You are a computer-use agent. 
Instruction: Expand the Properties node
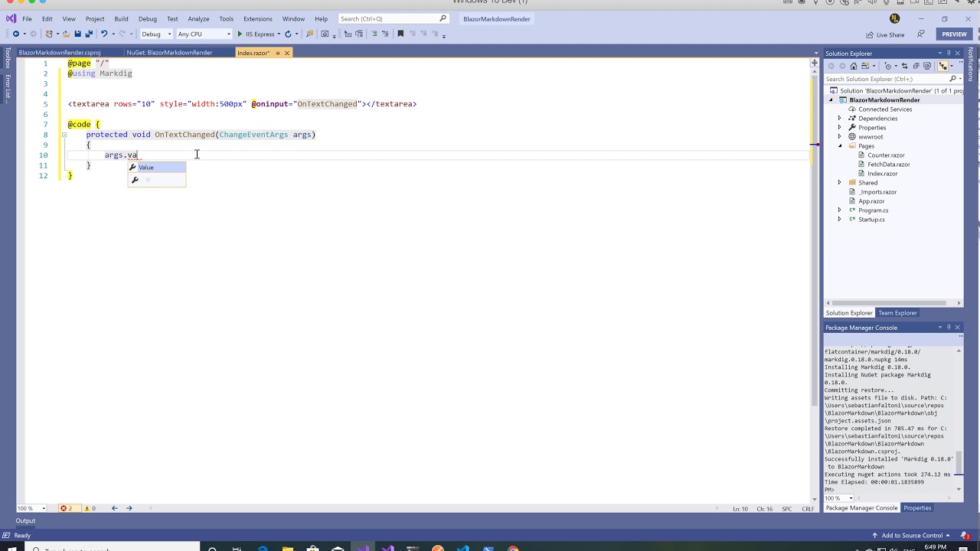coord(839,128)
